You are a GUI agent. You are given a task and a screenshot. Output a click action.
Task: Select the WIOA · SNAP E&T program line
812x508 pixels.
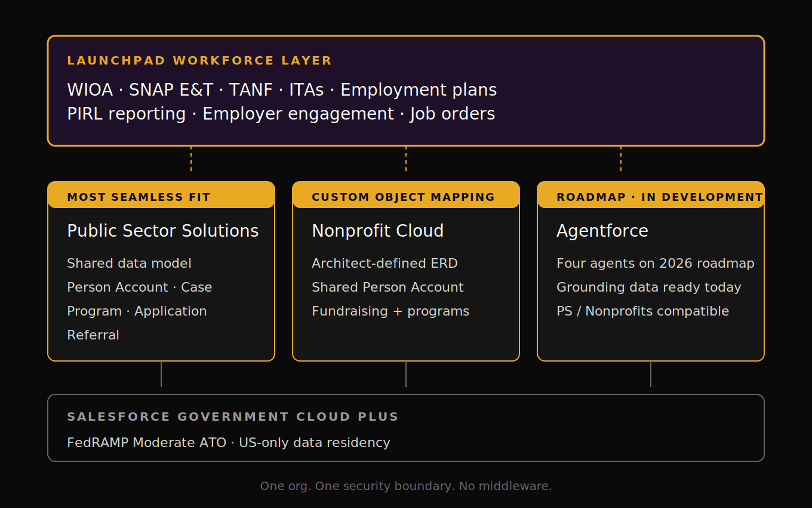(282, 90)
